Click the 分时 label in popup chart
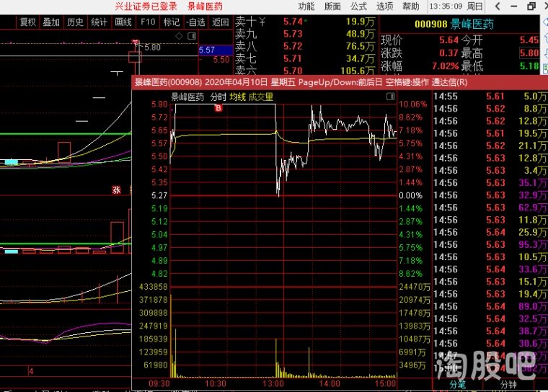This screenshot has width=548, height=392. (x=218, y=97)
